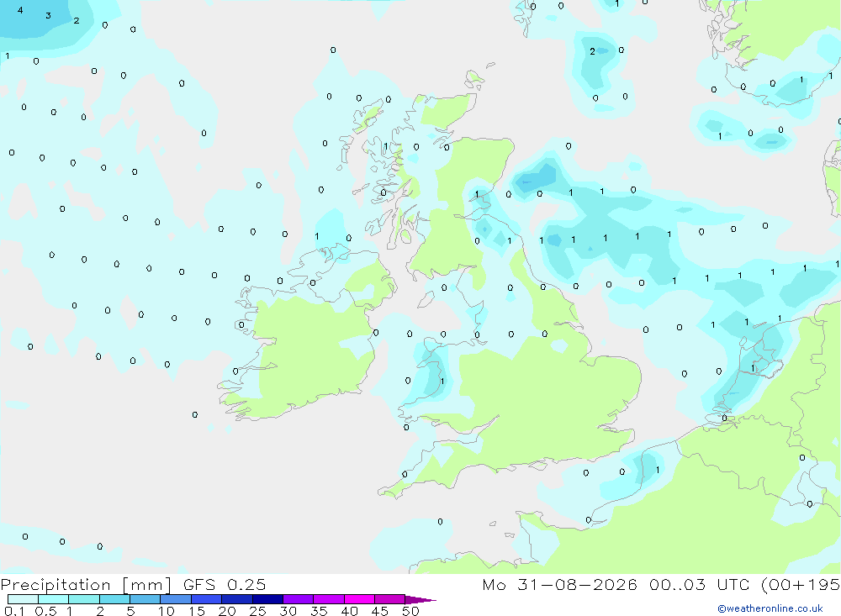This screenshot has height=616, width=841.
Task: Click the '45' legend scale label
Action: pos(380,611)
